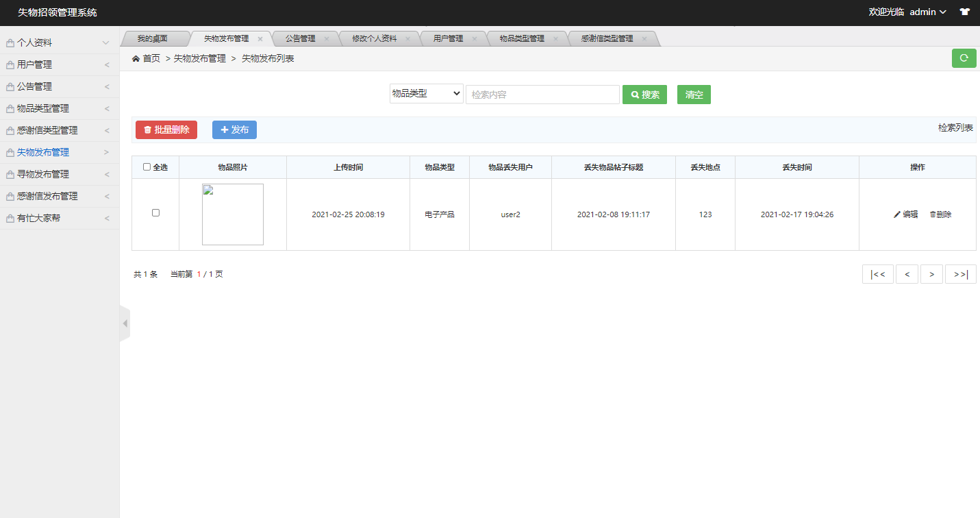Image resolution: width=980 pixels, height=518 pixels.
Task: Click the 检索内容 search input field
Action: (x=542, y=95)
